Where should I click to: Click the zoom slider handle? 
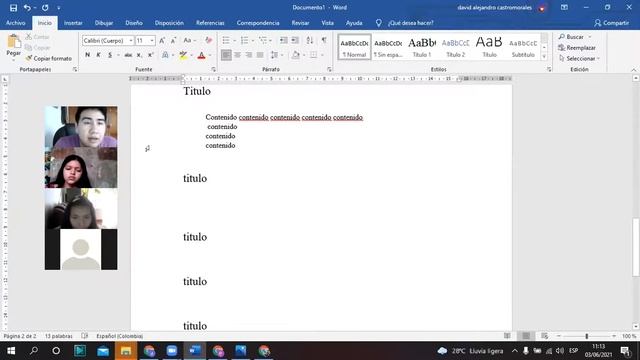[x=587, y=336]
